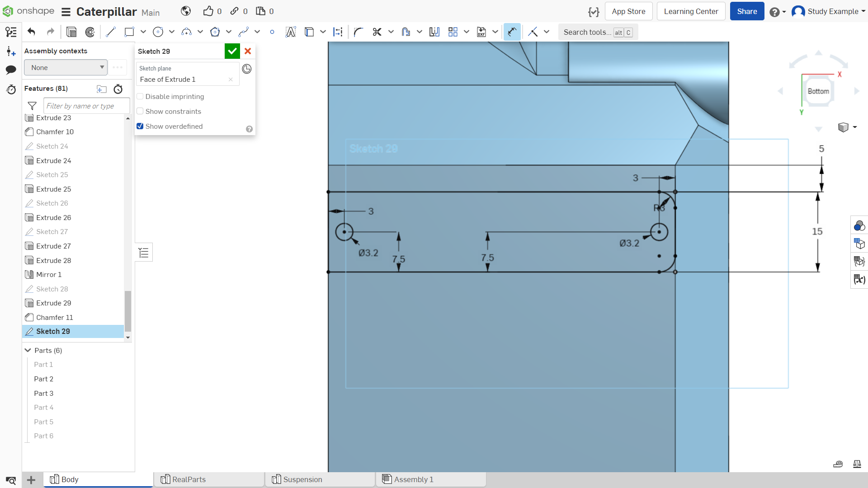Click the Search tools box
868x488 pixels.
[598, 32]
